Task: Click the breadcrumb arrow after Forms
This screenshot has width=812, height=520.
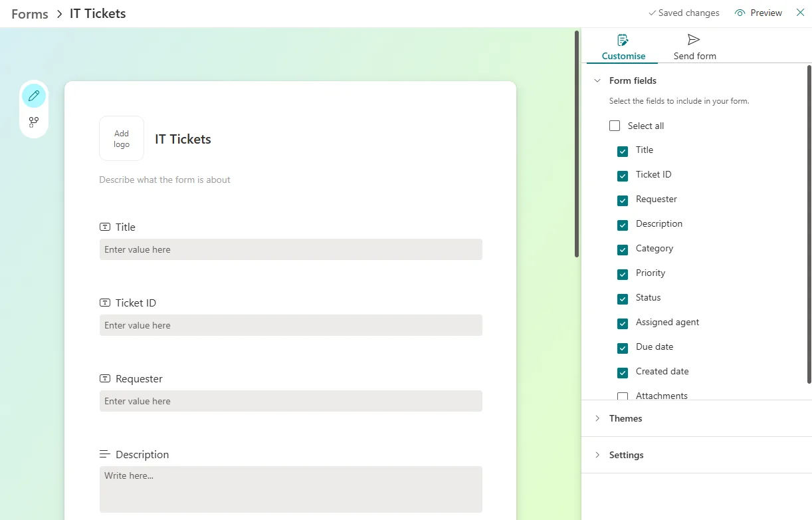Action: [59, 14]
